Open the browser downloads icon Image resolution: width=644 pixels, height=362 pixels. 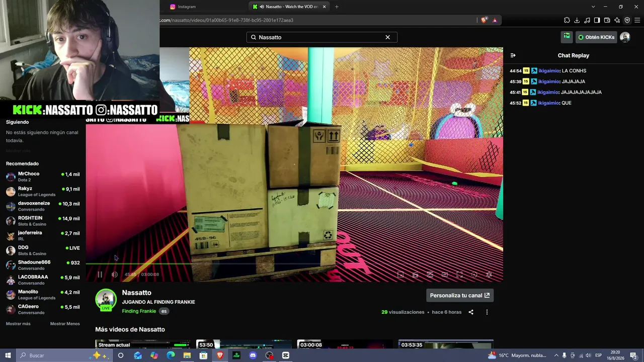(577, 20)
